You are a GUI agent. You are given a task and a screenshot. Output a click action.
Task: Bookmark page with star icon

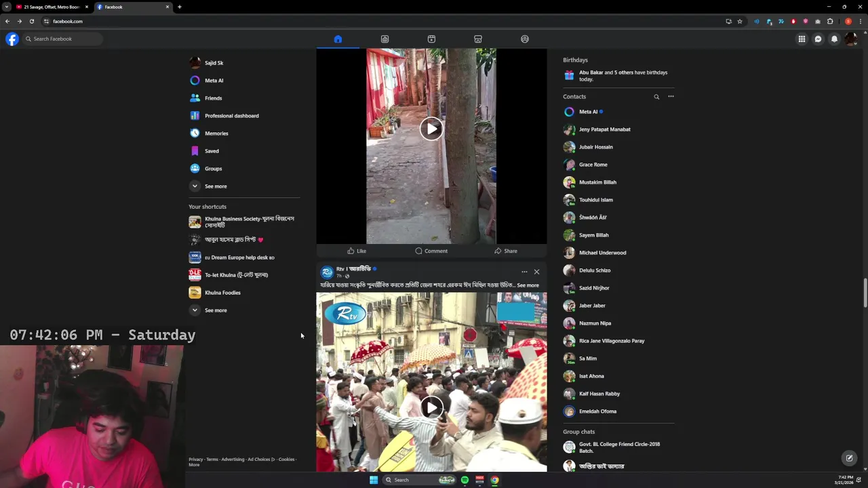coord(740,21)
